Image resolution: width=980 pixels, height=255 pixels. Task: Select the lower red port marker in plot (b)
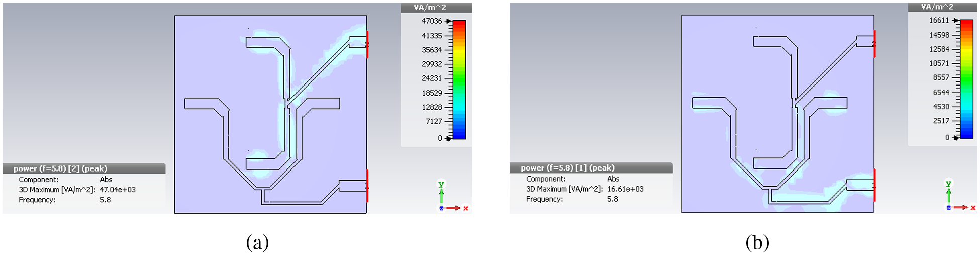coord(874,185)
